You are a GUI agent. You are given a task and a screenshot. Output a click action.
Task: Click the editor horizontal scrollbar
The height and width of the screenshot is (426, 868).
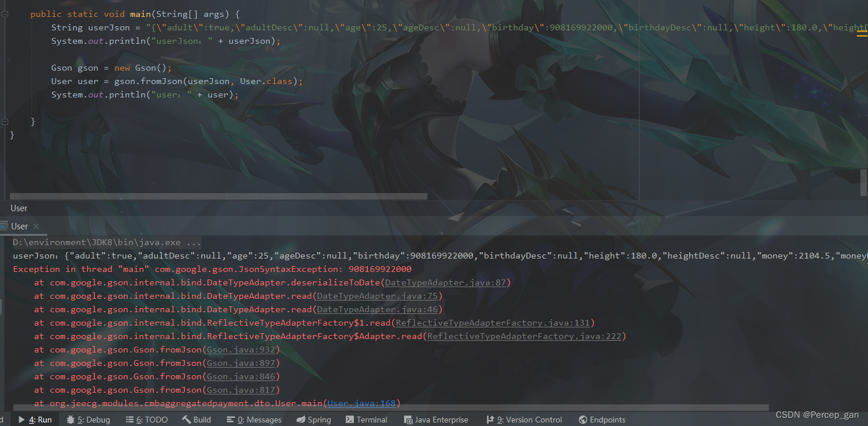[x=219, y=196]
